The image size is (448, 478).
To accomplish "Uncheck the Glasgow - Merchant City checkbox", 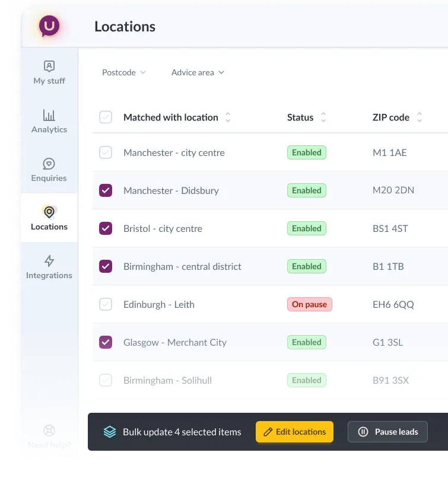I will click(106, 342).
